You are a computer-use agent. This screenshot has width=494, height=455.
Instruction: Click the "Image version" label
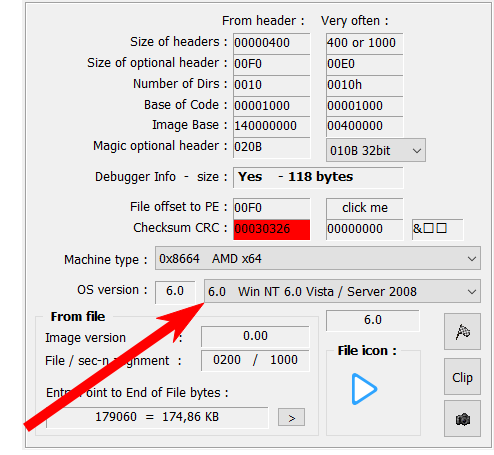pyautogui.click(x=86, y=338)
